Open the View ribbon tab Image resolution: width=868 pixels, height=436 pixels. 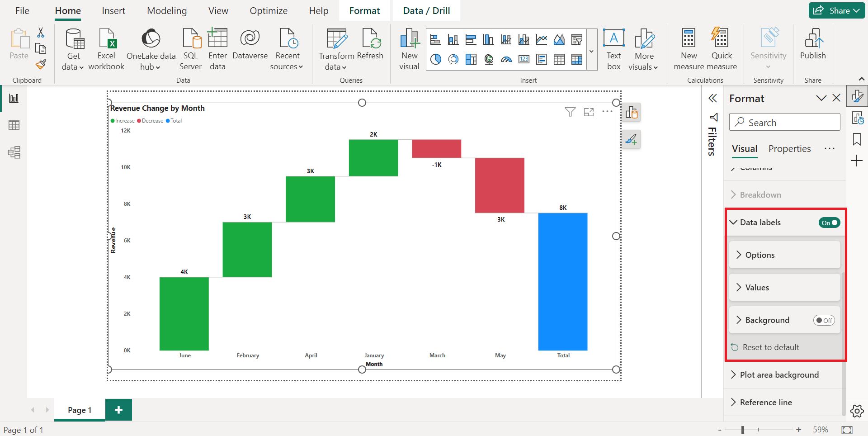[218, 10]
